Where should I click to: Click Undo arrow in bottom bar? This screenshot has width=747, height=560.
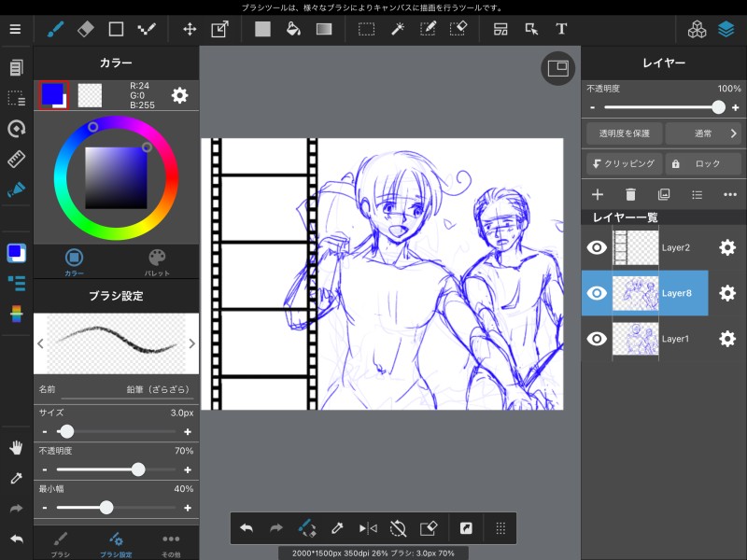[247, 528]
